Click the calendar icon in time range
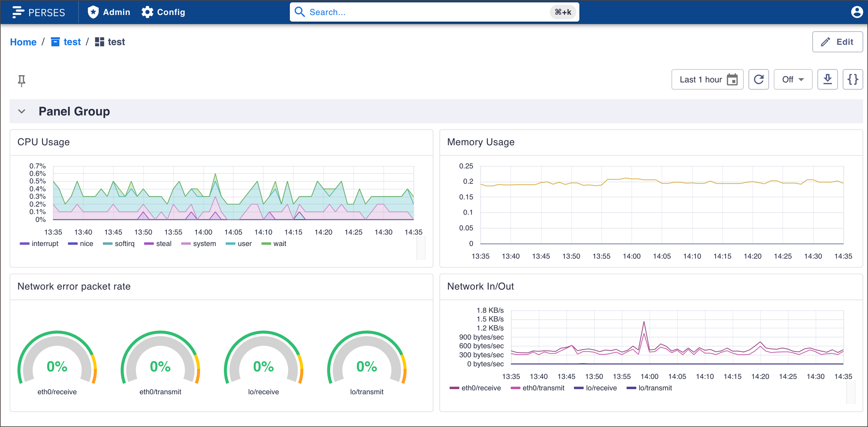 pyautogui.click(x=732, y=80)
